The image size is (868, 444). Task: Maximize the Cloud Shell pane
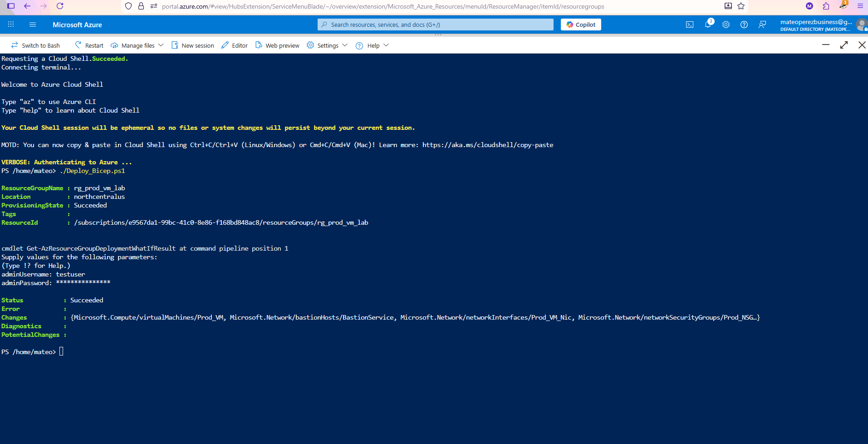pos(844,45)
